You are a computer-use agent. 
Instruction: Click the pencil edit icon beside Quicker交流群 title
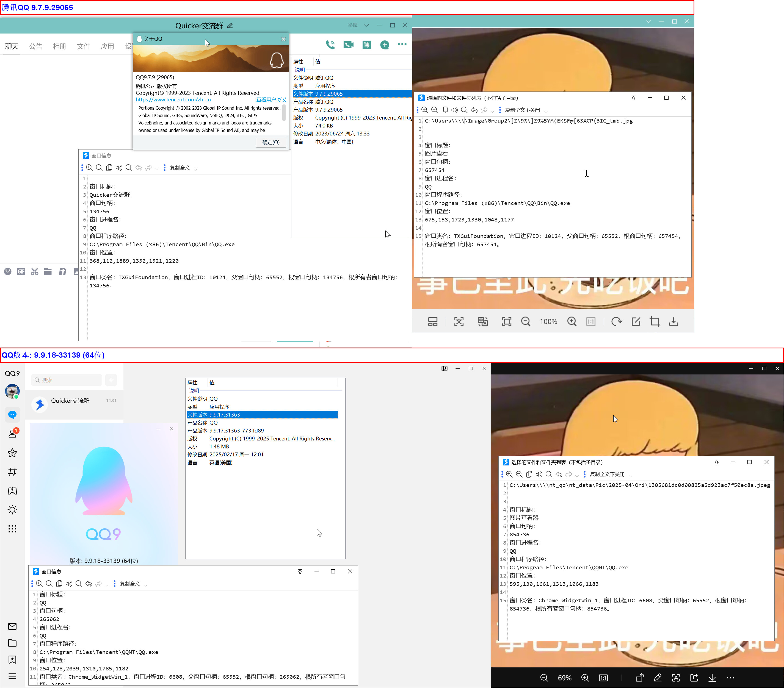(x=230, y=26)
